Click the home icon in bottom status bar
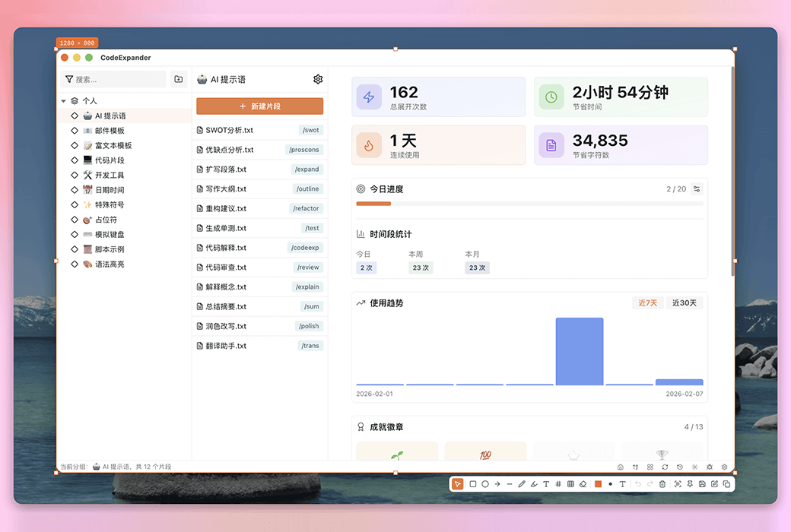 point(620,467)
